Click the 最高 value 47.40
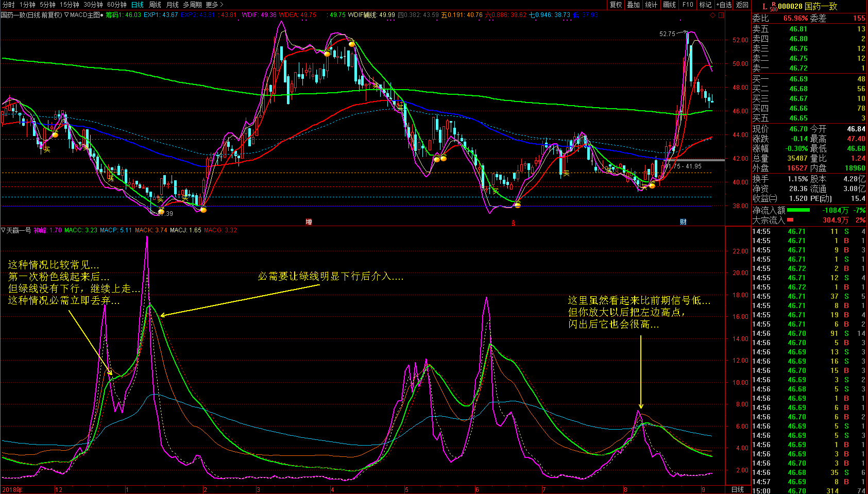Screen dimensions: 868x494 tap(856, 139)
